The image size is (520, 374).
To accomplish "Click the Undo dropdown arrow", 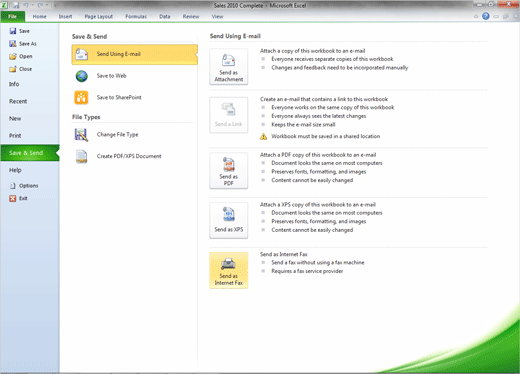I will coord(32,5).
